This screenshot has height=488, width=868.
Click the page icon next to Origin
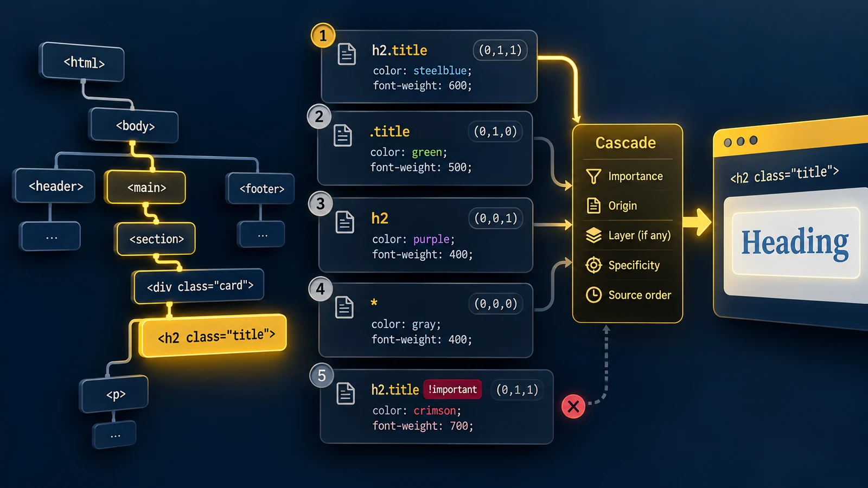coord(593,206)
